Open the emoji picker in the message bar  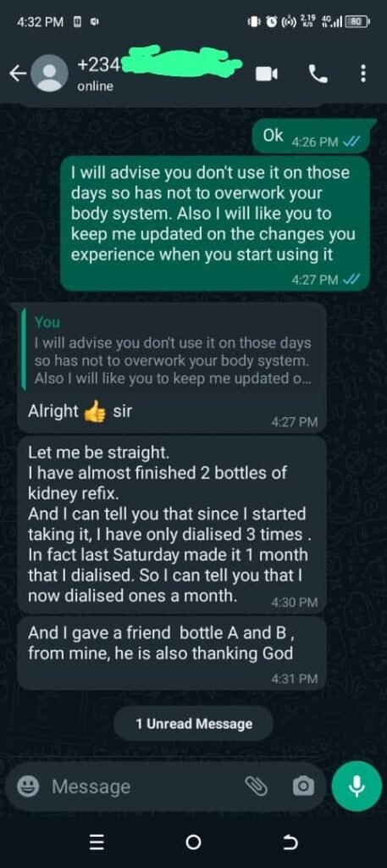(28, 786)
